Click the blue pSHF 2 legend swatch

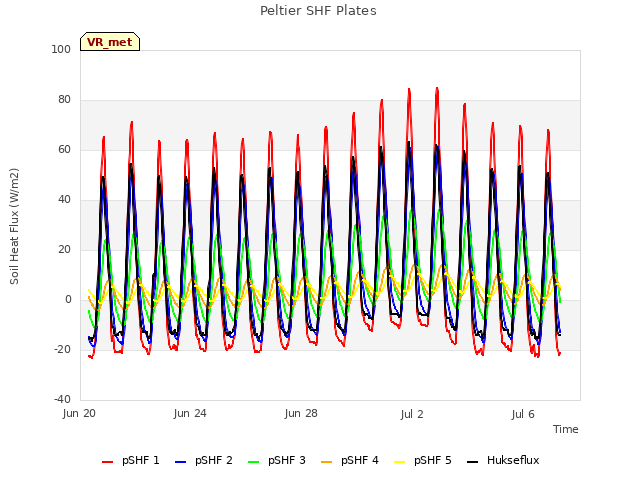tap(180, 462)
